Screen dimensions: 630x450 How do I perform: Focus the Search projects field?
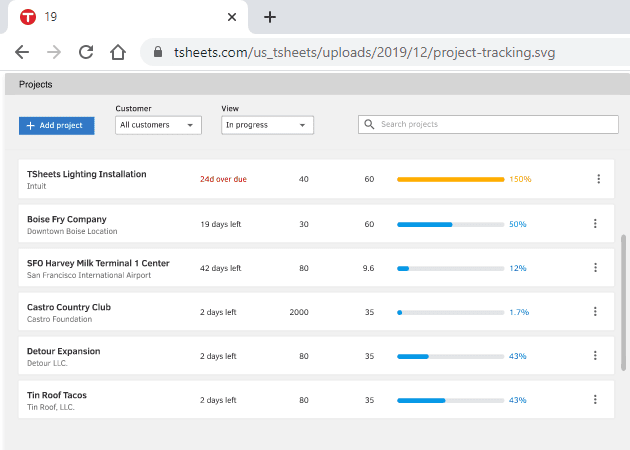(488, 124)
